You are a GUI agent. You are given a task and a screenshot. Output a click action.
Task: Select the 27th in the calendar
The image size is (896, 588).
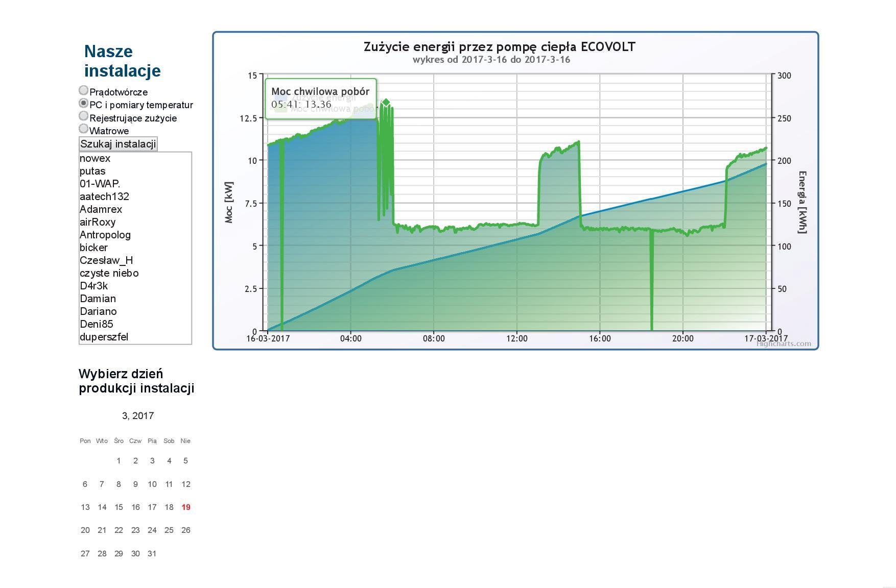click(85, 554)
